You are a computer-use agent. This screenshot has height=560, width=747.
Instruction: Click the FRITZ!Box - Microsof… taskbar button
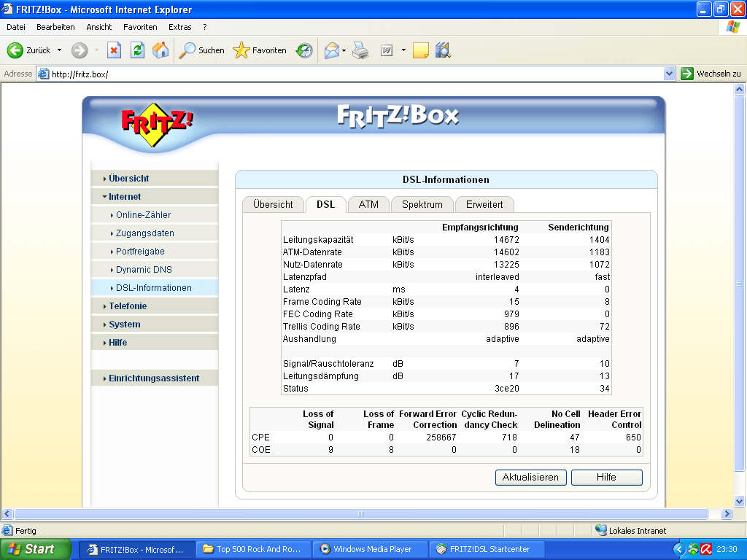click(137, 549)
